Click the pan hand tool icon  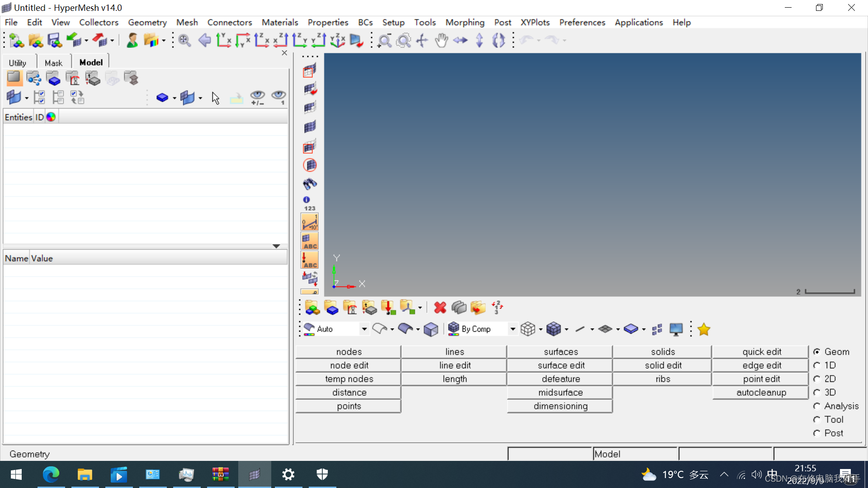point(441,41)
